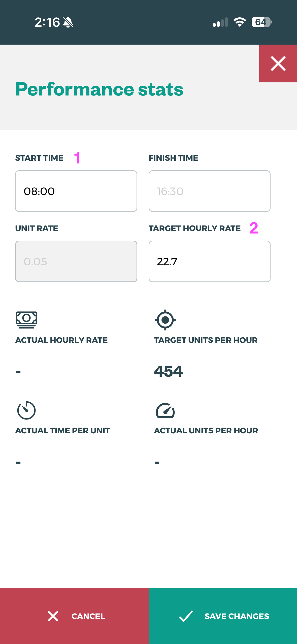The width and height of the screenshot is (297, 644).
Task: Focus the Finish Time input field
Action: 209,191
